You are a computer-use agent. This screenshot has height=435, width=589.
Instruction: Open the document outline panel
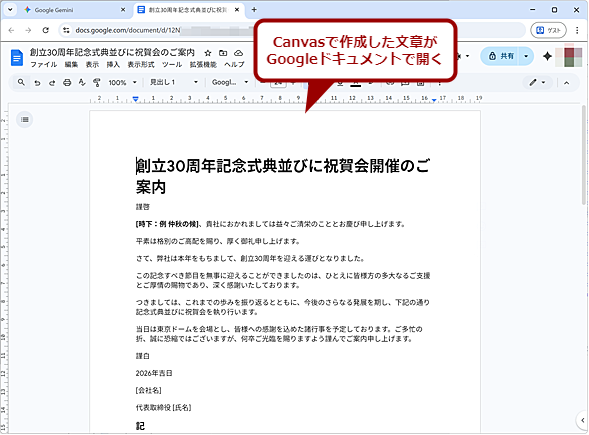click(25, 119)
